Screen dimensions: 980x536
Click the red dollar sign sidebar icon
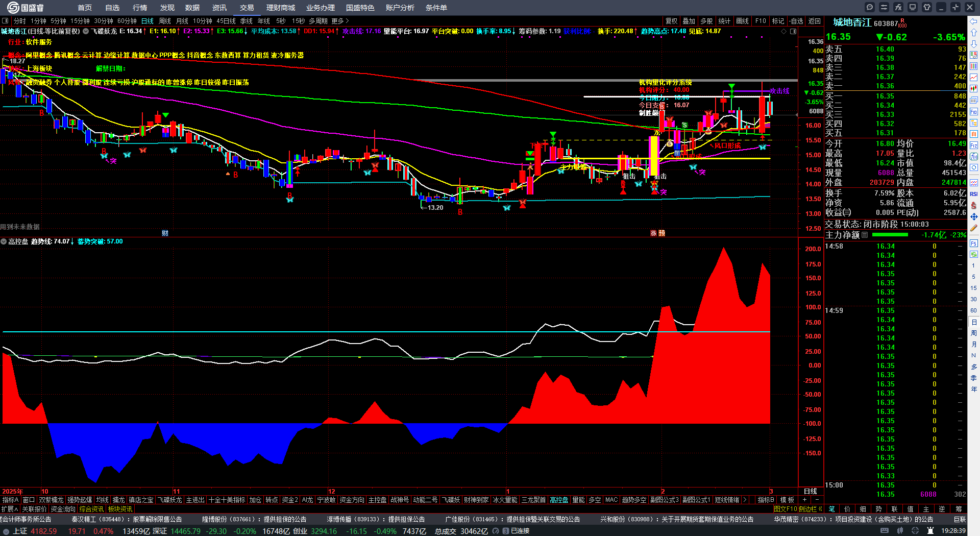tap(974, 205)
